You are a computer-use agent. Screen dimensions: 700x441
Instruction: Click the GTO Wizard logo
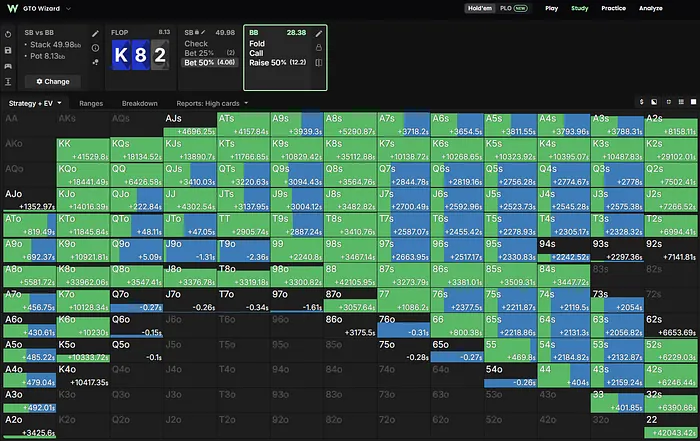click(13, 8)
